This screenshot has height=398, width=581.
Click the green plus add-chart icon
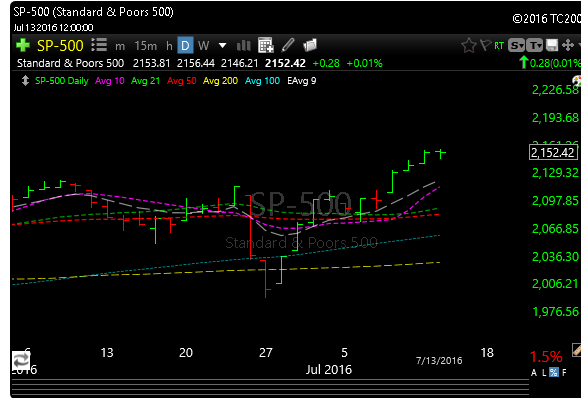coord(23,45)
